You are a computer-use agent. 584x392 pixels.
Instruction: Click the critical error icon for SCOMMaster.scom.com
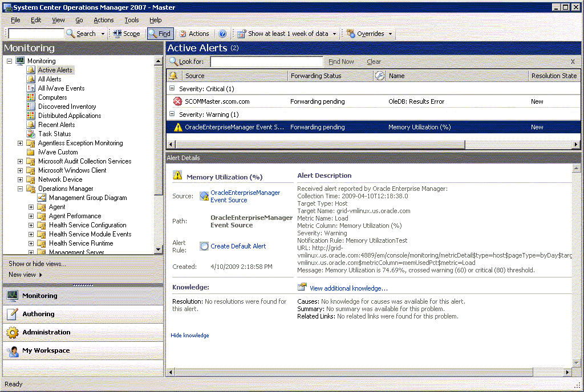(x=177, y=101)
